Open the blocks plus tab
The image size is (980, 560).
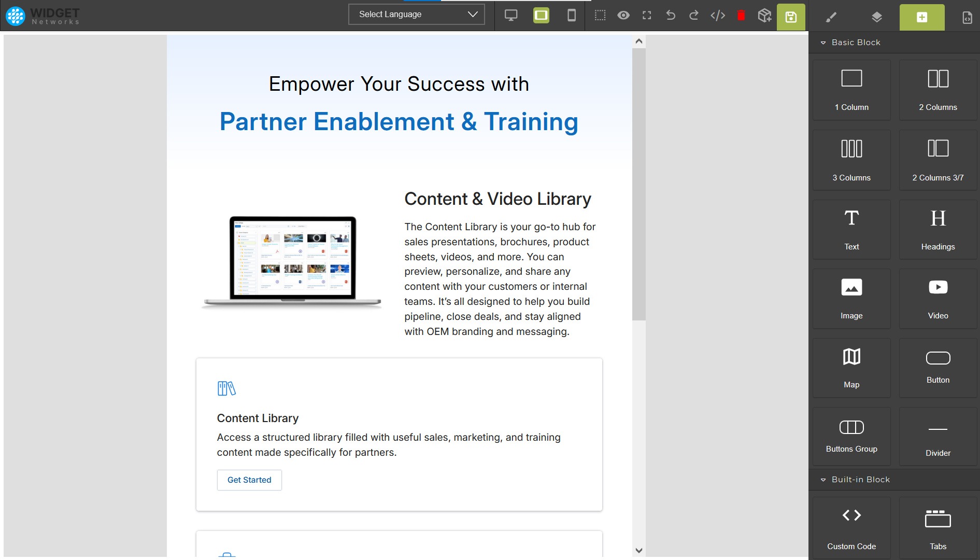click(922, 18)
